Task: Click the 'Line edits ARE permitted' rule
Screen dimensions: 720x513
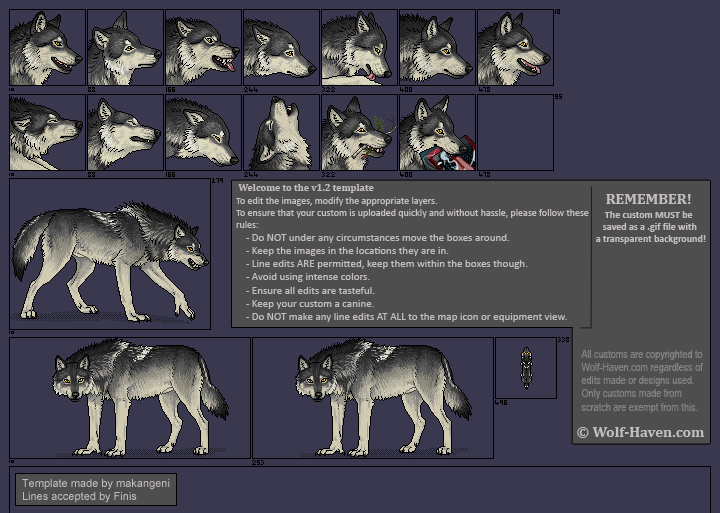Action: click(387, 264)
